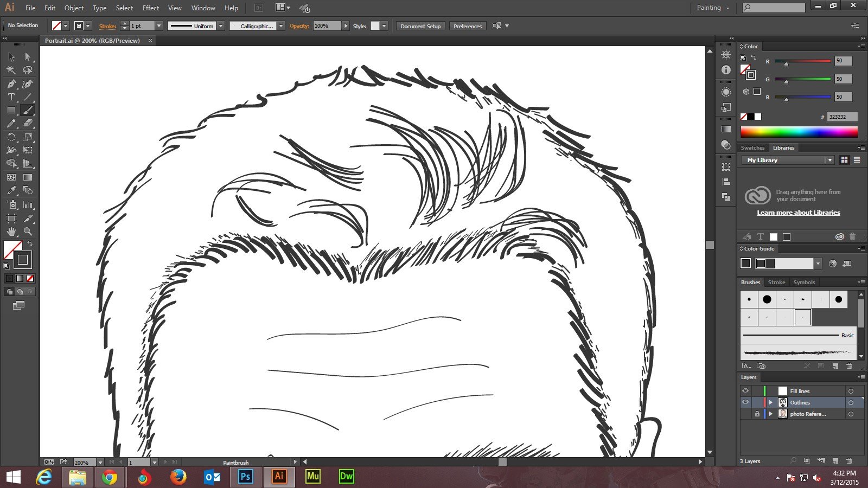Click the Direct Selection tool
Image resolution: width=868 pixels, height=488 pixels.
click(x=28, y=56)
